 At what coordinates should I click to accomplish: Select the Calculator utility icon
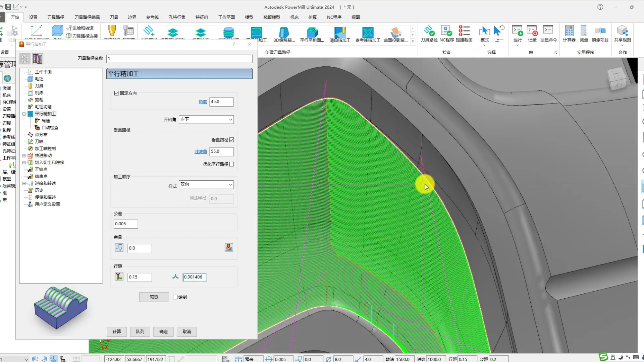[569, 31]
